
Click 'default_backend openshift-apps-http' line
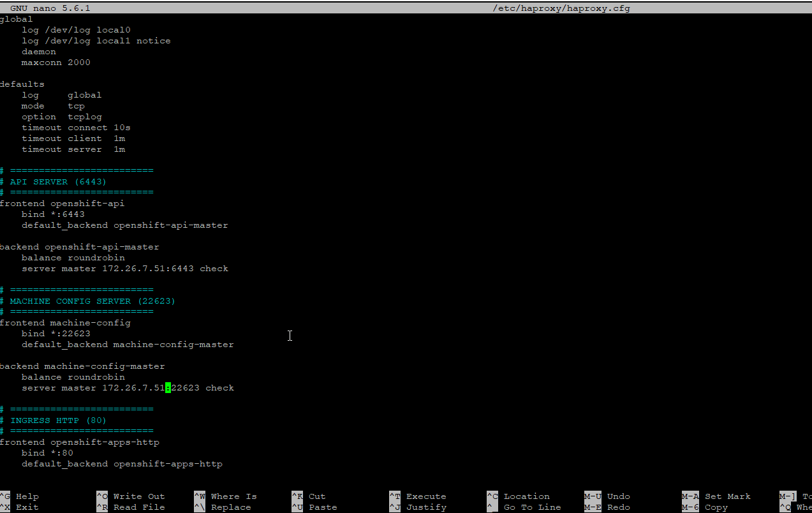(x=122, y=464)
